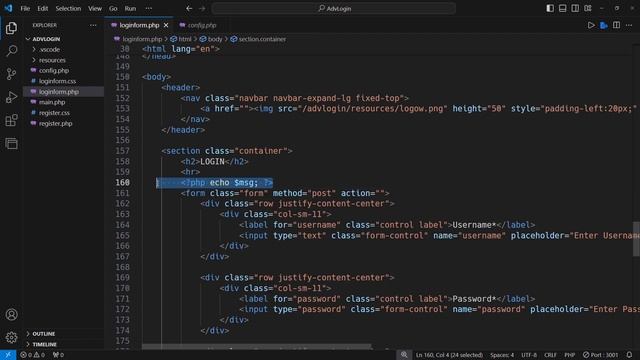
Task: Click the html breadcrumb item
Action: pos(181,39)
